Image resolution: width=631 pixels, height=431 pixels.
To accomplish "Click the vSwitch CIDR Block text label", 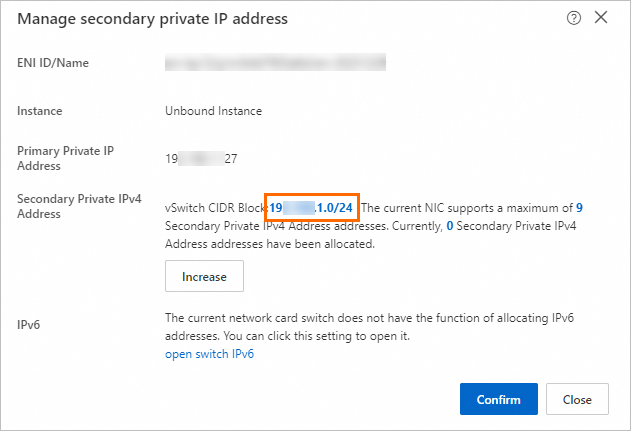I will pos(217,208).
